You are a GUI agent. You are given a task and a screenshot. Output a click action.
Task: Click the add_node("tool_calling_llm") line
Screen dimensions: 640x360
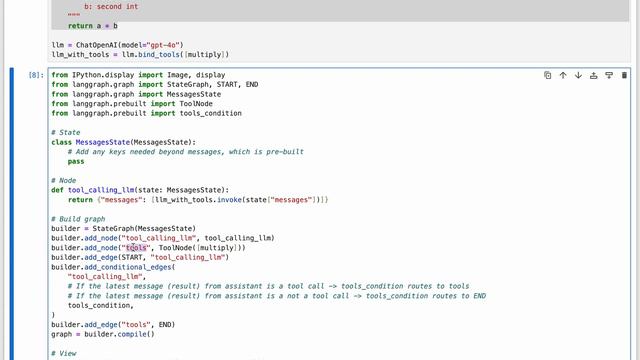pyautogui.click(x=163, y=238)
